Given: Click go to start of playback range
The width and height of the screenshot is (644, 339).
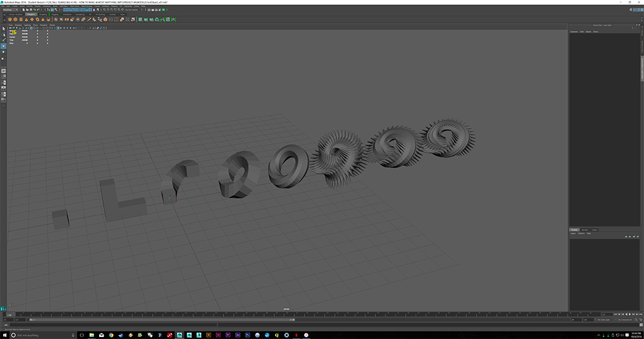Looking at the screenshot, I should coord(615,315).
